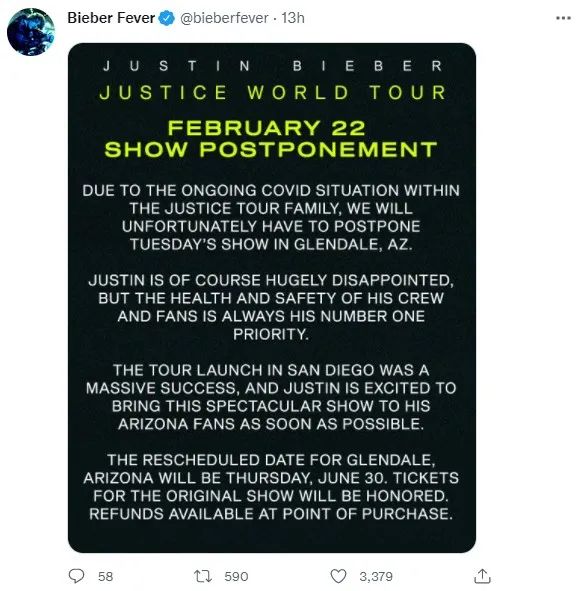Open the Bieber Fever profile avatar

pyautogui.click(x=31, y=32)
